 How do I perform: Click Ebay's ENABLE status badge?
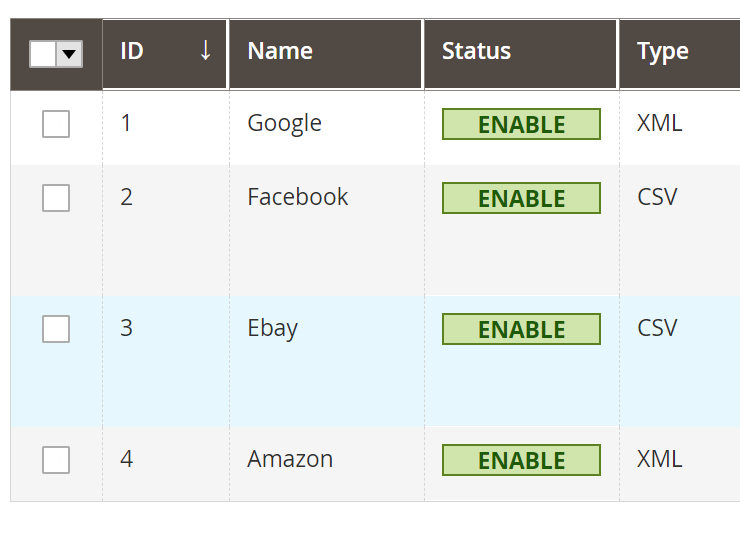point(521,329)
